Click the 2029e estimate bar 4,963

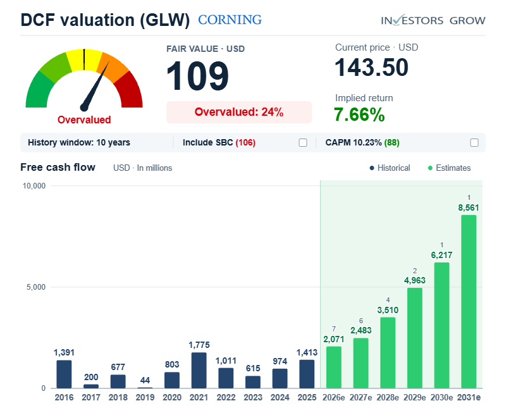[x=415, y=338]
